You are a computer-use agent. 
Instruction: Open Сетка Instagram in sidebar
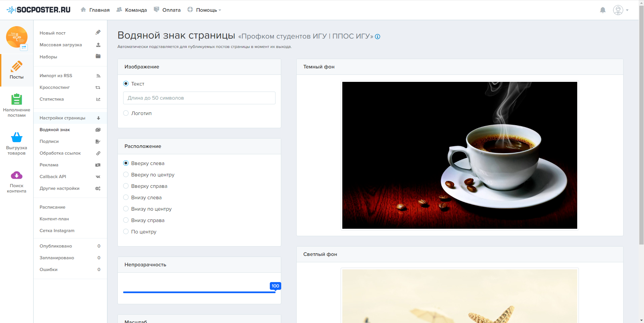[x=57, y=230]
